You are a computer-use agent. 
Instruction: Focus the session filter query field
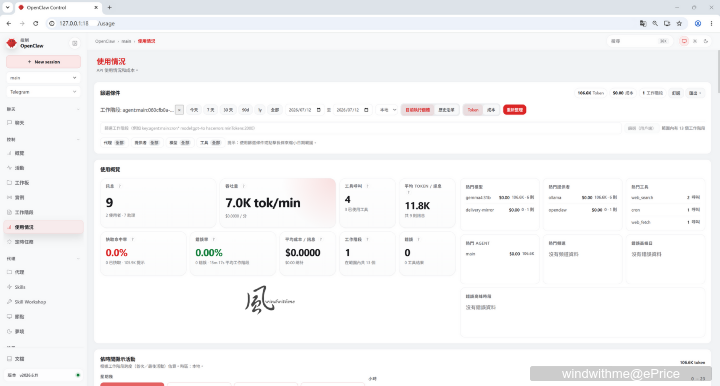(361, 128)
